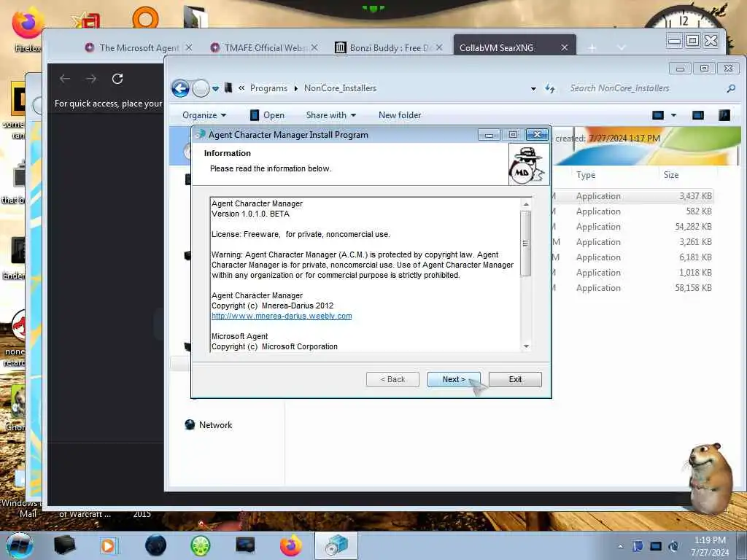Click the dark globe taskbar icon
Screen dimensions: 747x560
[156, 545]
